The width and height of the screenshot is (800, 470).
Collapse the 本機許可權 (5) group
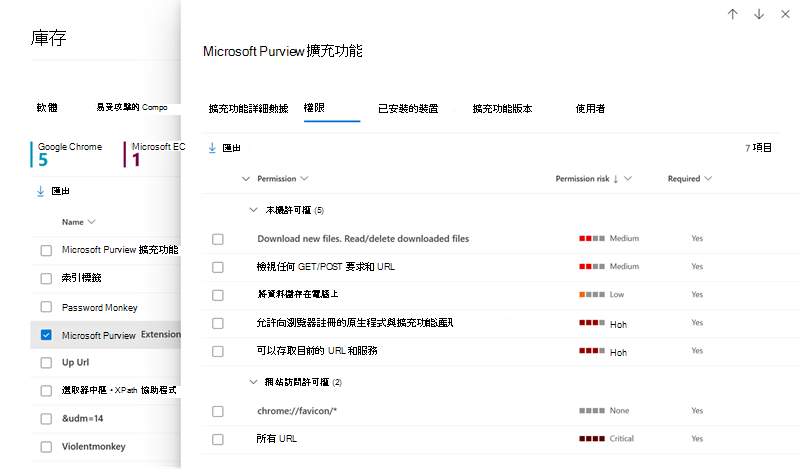[x=253, y=210]
